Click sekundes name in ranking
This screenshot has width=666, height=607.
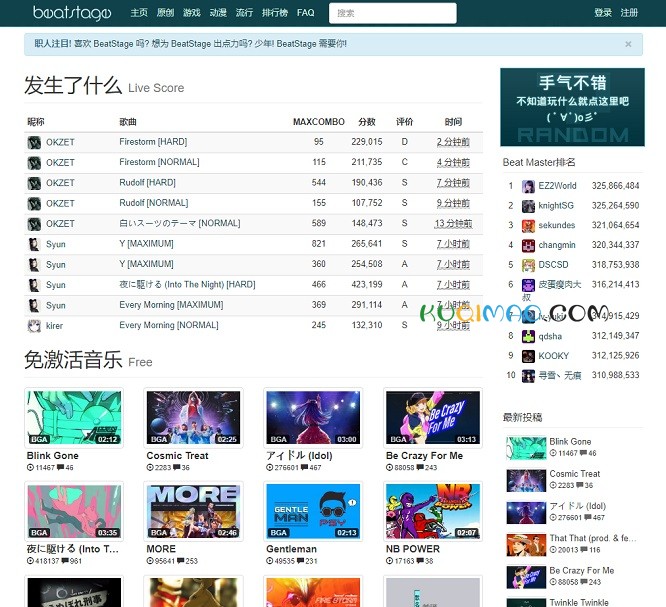(x=556, y=225)
